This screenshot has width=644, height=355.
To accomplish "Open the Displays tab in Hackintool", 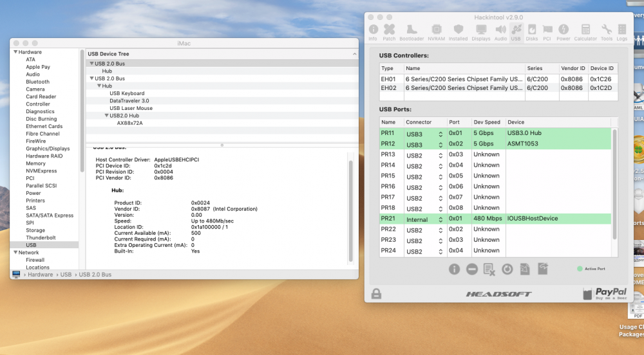I will click(481, 32).
